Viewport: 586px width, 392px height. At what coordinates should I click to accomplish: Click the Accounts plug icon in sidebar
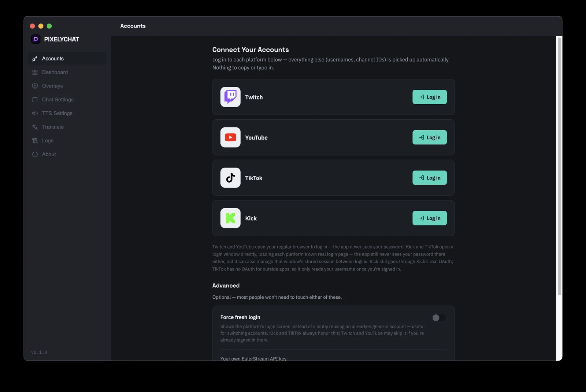click(35, 59)
